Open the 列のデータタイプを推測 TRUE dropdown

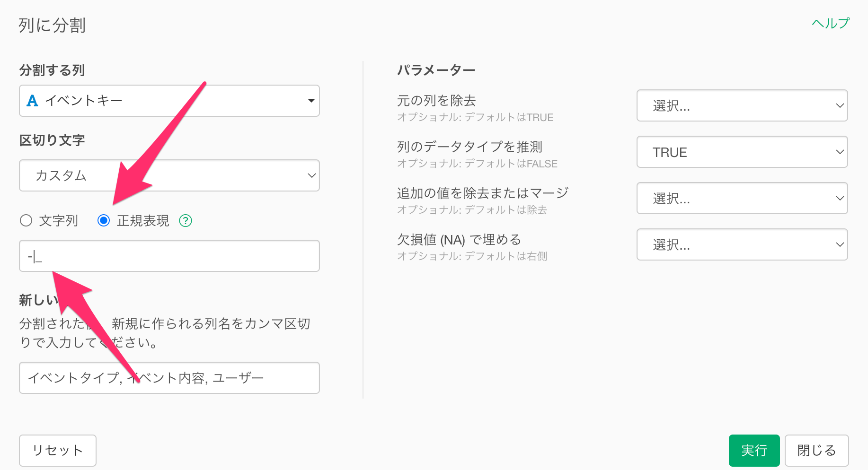coord(741,152)
